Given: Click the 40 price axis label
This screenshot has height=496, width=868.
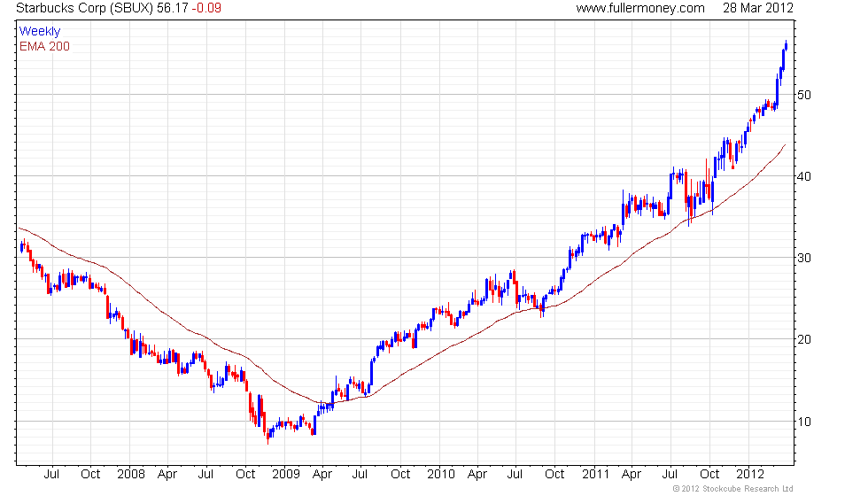Looking at the screenshot, I should (804, 176).
